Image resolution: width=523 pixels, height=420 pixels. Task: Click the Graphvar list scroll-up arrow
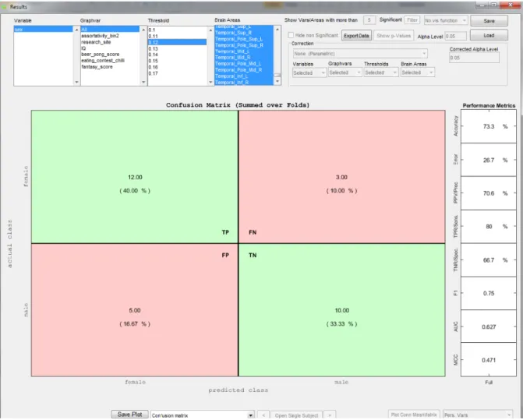143,30
